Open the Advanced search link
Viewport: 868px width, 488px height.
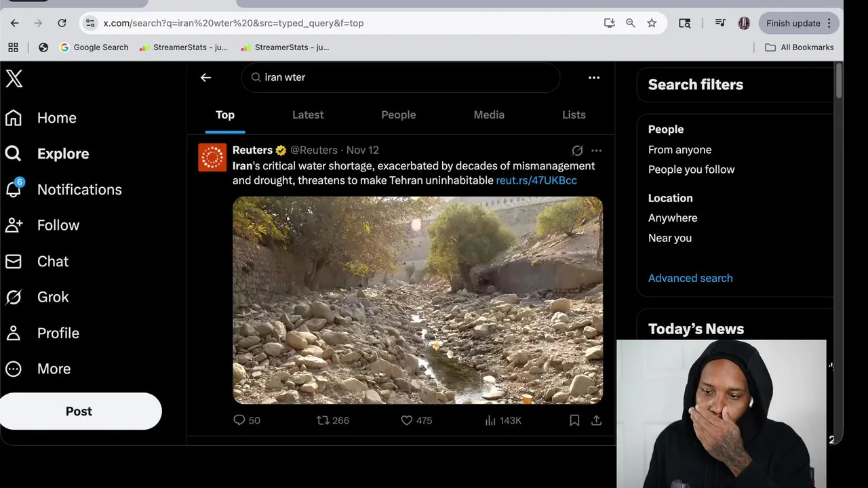pos(690,278)
